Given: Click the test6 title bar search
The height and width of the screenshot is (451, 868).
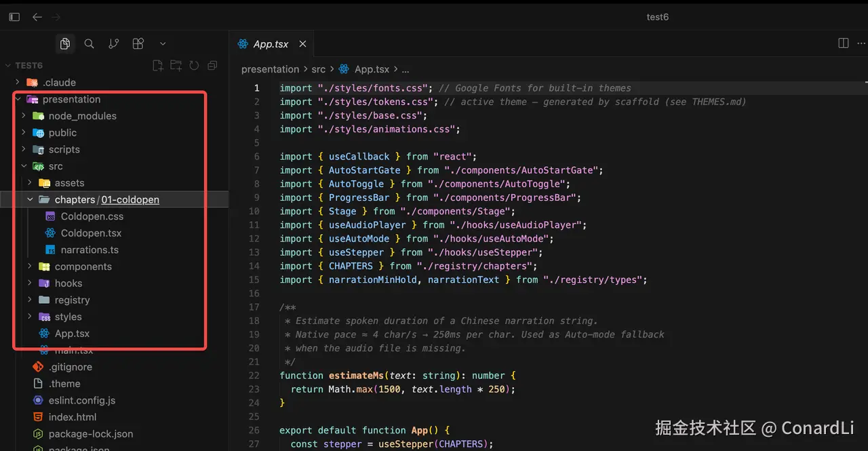Looking at the screenshot, I should click(657, 17).
